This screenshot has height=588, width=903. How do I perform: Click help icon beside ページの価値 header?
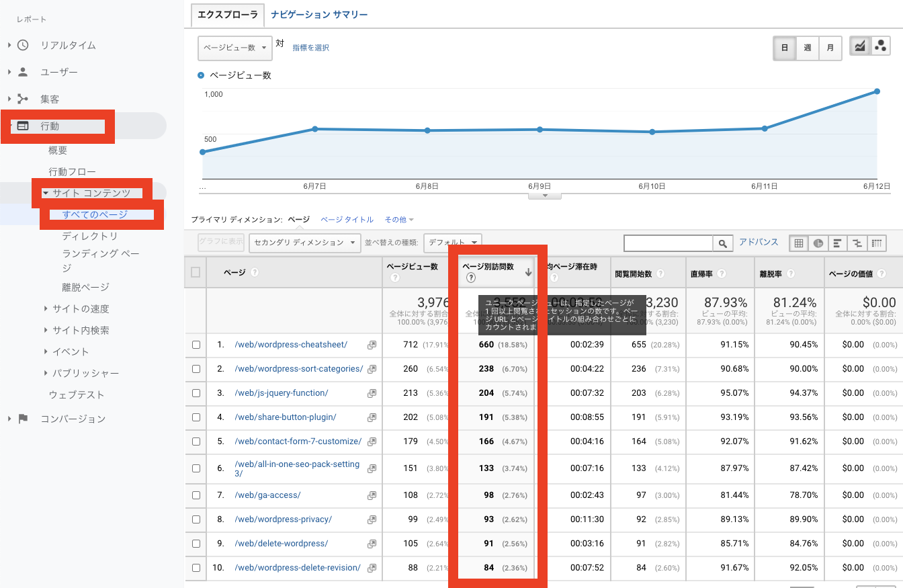(x=881, y=274)
